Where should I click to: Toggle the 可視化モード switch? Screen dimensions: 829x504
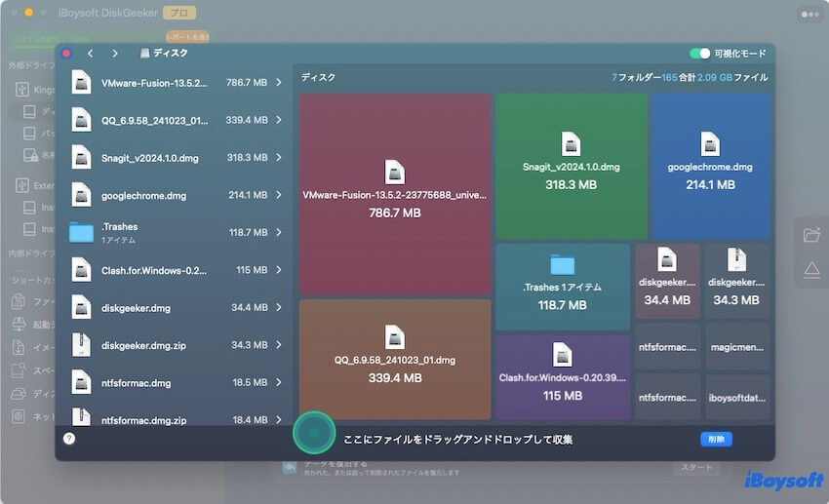[x=699, y=54]
